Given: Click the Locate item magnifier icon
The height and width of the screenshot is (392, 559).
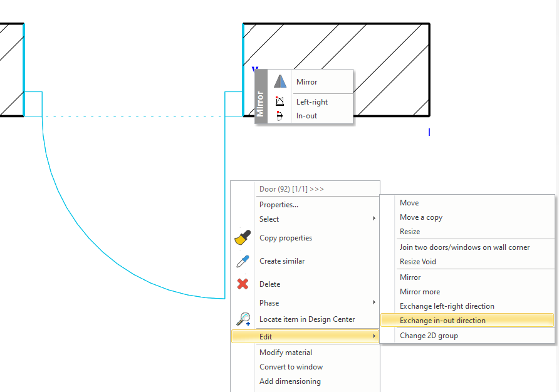Looking at the screenshot, I should (243, 319).
